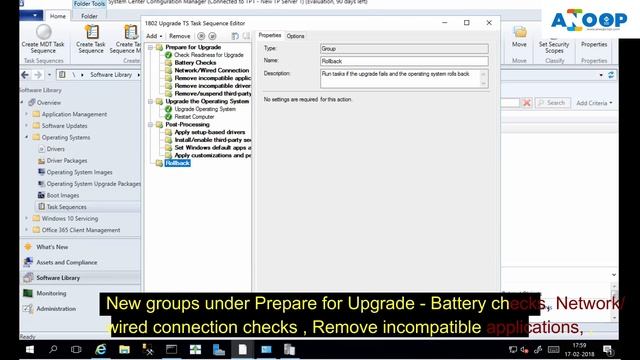Screen dimensions: 640x360
Task: Clear search with red X icon
Action: click(x=527, y=102)
